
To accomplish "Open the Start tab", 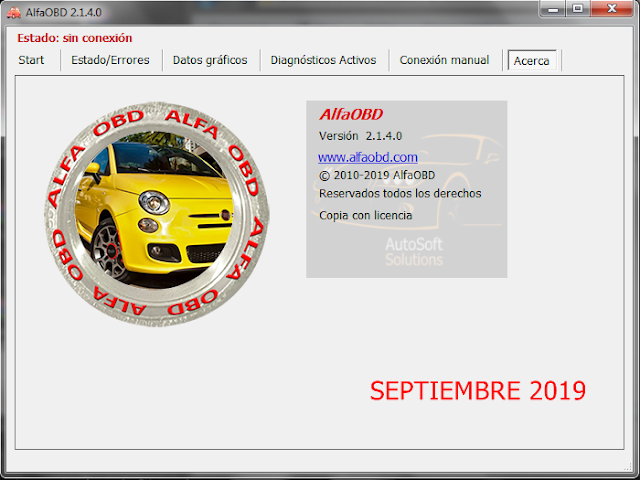I will pyautogui.click(x=31, y=60).
